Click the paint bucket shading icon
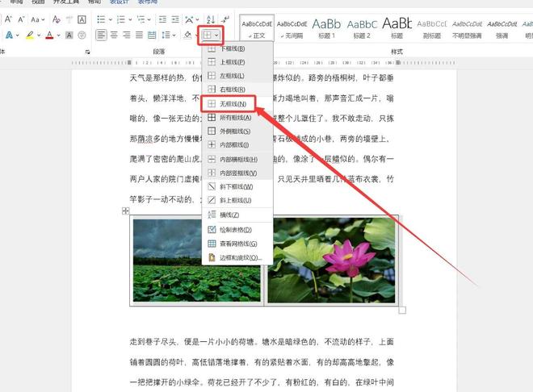Viewport: 533px width, 392px height. tap(187, 35)
